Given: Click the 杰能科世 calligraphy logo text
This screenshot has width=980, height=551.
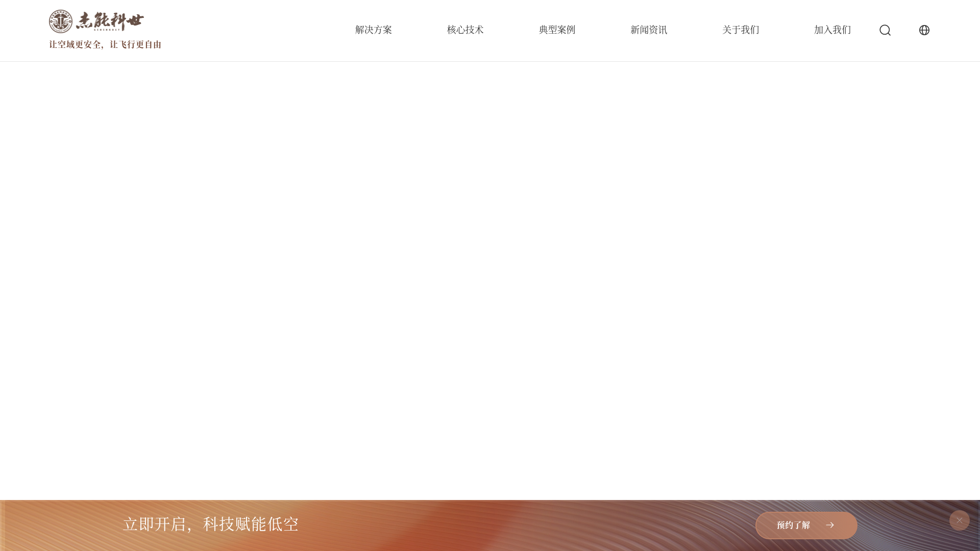Looking at the screenshot, I should 110,21.
